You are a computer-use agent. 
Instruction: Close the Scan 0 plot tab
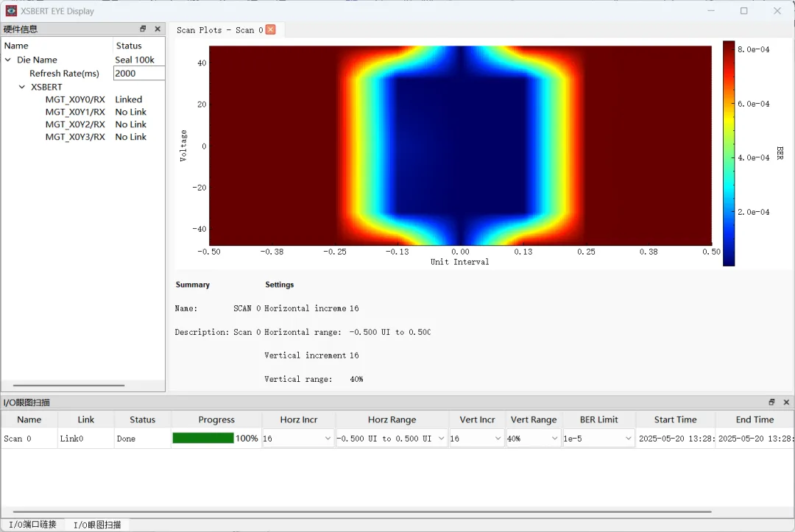271,29
